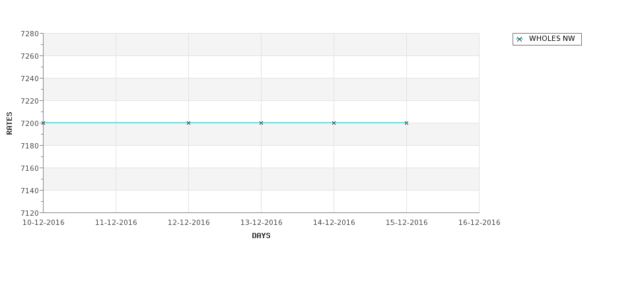Click the 10-12-2016 x-axis date label
This screenshot has height=283, width=644.
click(x=43, y=223)
